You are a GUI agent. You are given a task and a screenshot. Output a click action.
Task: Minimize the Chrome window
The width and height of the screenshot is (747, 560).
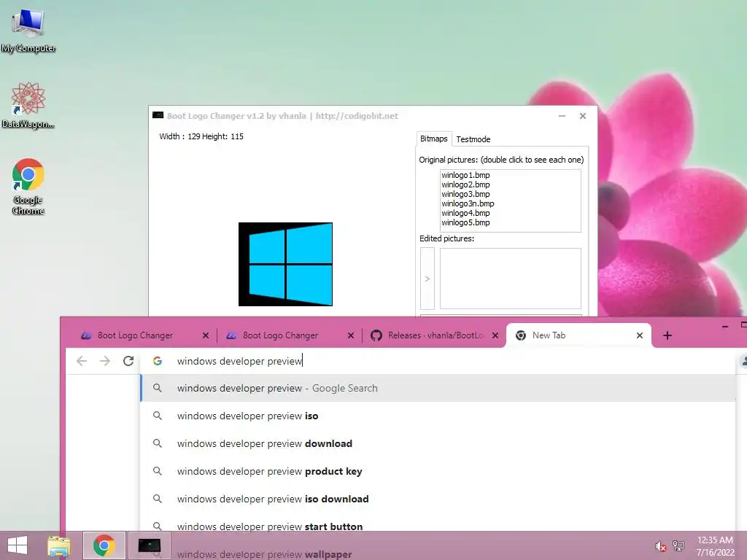point(725,327)
